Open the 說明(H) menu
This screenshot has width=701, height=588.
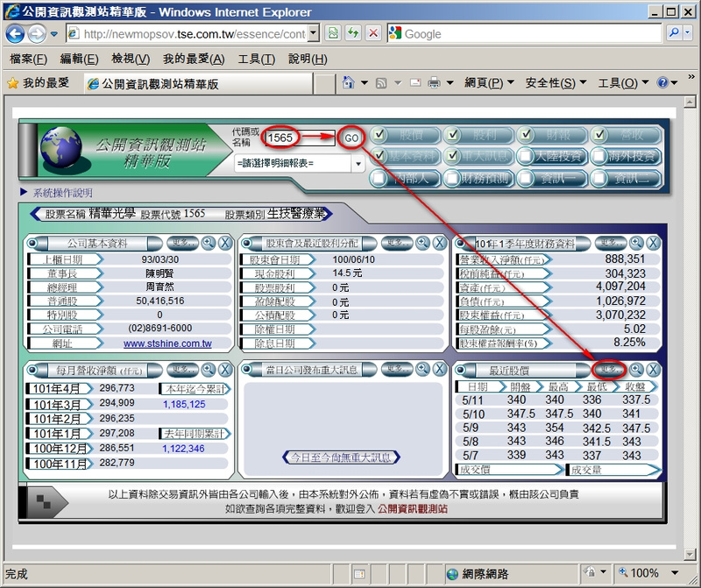(308, 59)
